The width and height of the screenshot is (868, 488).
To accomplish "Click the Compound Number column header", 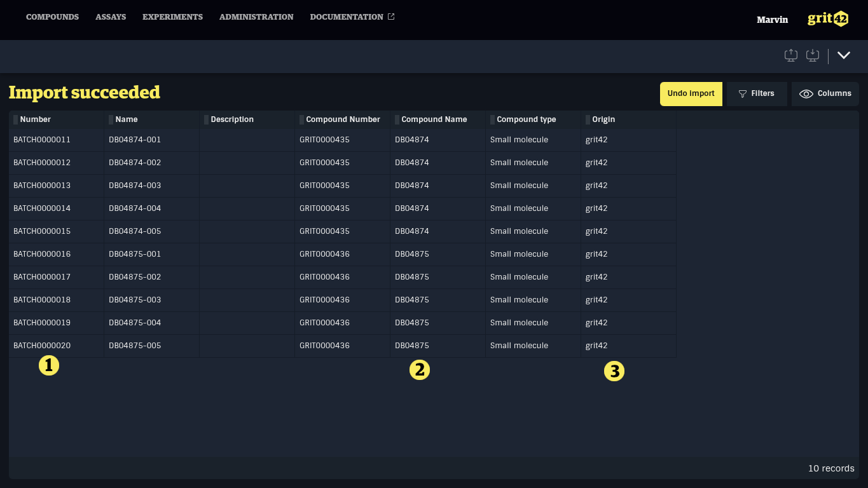I will (x=343, y=119).
